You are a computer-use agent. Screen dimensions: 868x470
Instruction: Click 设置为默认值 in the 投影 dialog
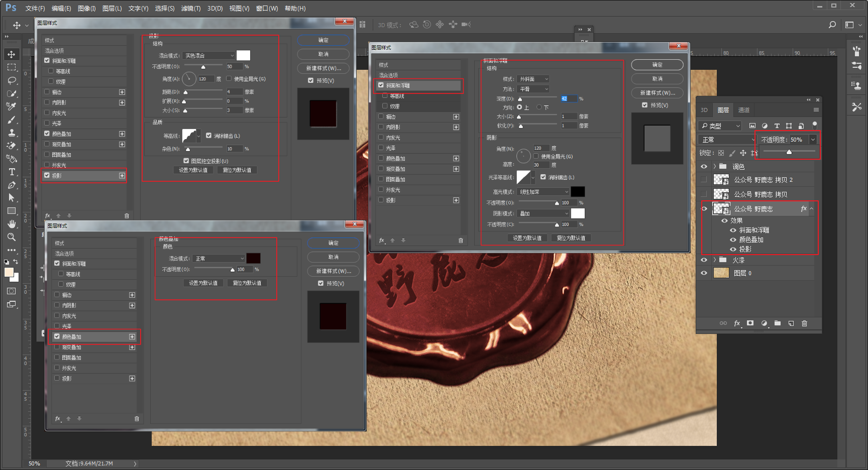(x=193, y=170)
